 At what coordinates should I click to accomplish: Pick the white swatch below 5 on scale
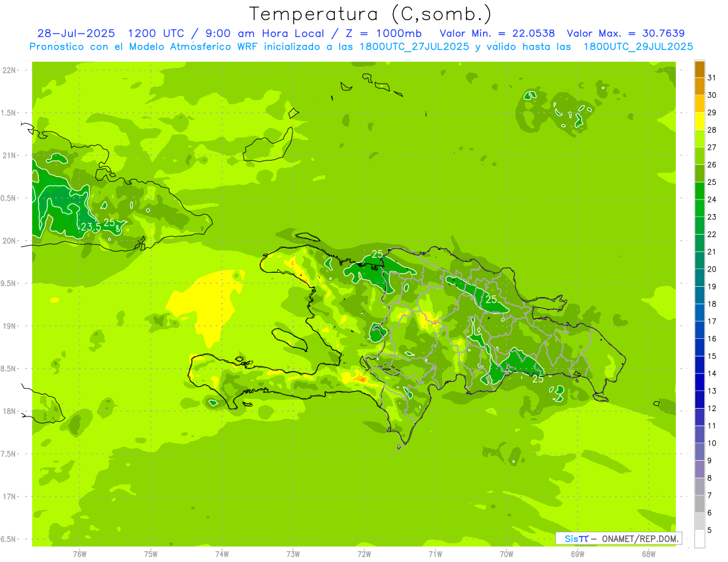[699, 539]
